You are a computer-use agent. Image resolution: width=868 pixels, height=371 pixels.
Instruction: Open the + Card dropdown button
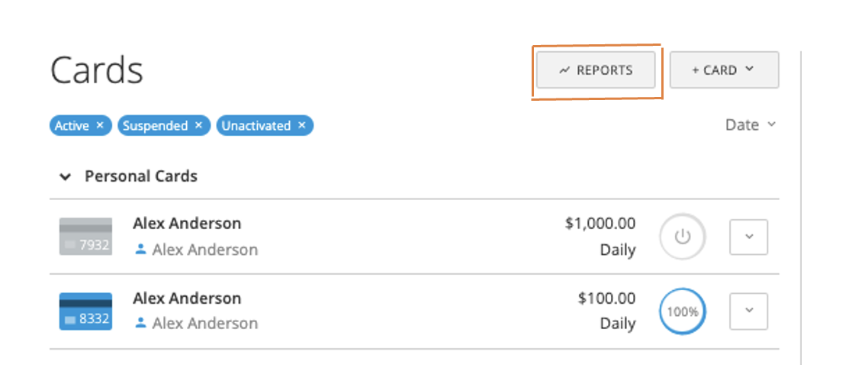coord(724,69)
